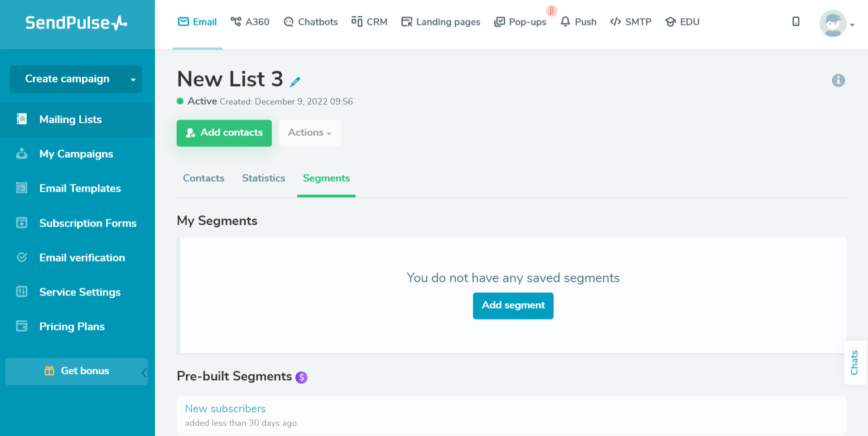868x436 pixels.
Task: Switch to the Statistics tab
Action: tap(263, 178)
